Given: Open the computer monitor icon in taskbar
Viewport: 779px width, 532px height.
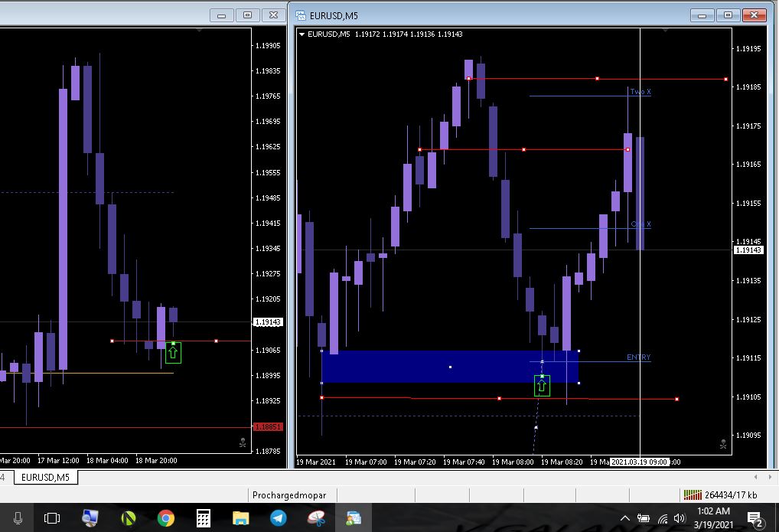Looking at the screenshot, I should pos(90,518).
